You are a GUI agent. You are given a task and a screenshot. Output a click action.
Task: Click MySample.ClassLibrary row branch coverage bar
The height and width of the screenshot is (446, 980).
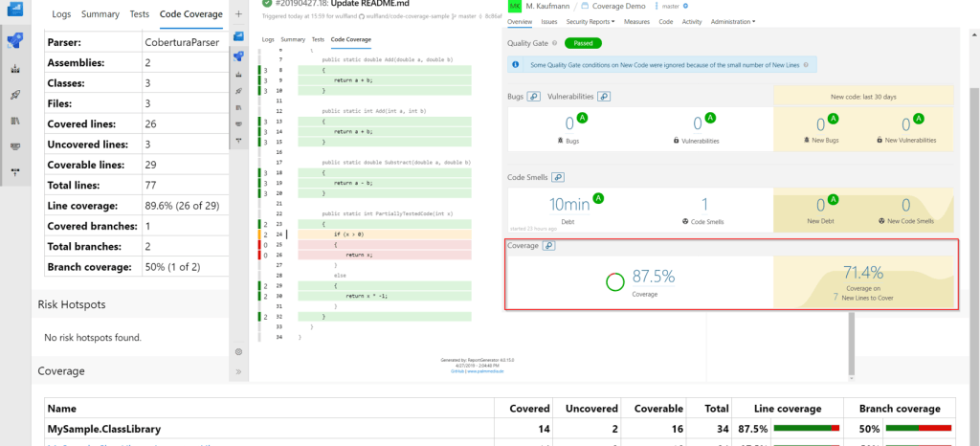click(918, 429)
